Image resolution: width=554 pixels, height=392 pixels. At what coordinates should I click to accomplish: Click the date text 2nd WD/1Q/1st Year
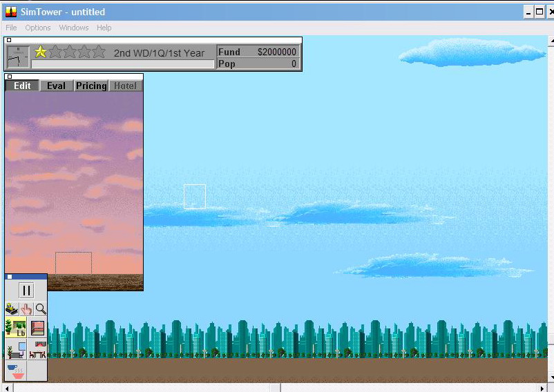(x=159, y=53)
